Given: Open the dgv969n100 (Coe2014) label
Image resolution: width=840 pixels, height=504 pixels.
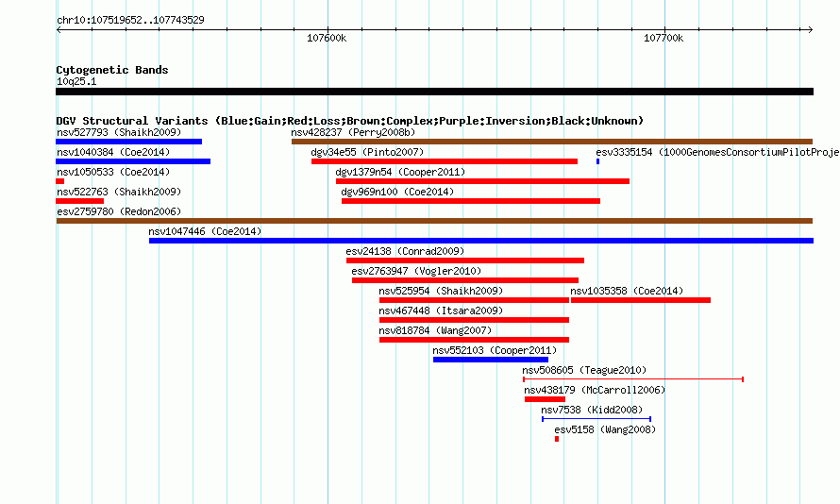Looking at the screenshot, I should [397, 192].
